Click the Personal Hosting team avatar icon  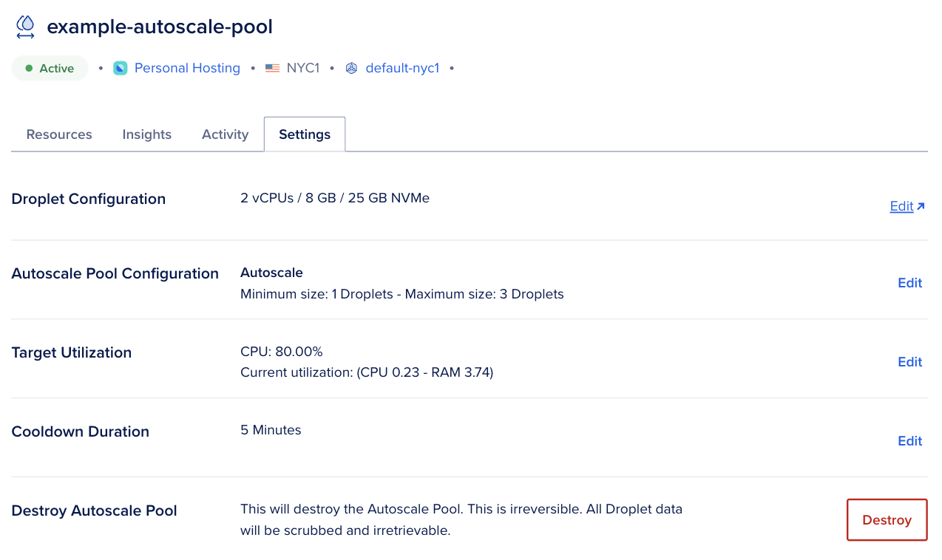coord(121,67)
